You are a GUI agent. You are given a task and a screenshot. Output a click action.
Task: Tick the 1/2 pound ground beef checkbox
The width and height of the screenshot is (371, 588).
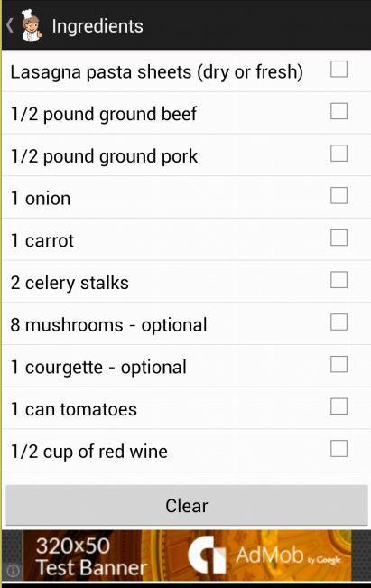pyautogui.click(x=339, y=111)
